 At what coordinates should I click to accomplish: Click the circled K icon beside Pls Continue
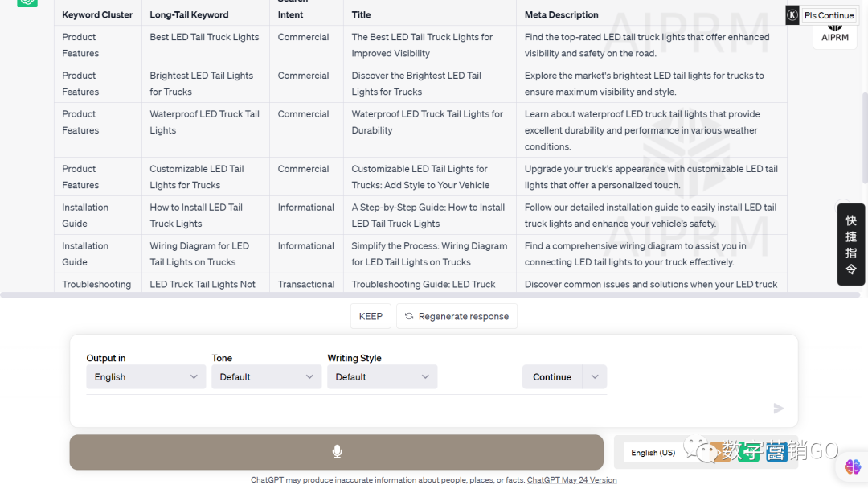coord(792,15)
